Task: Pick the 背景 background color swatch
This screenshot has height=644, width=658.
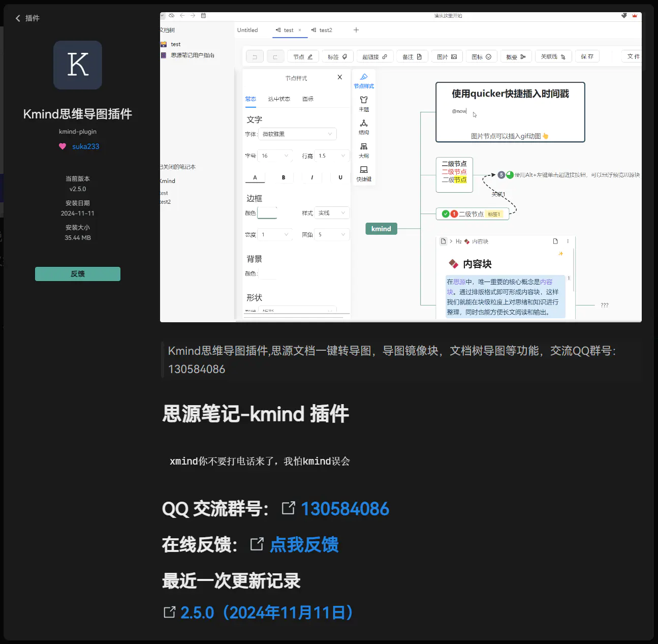Action: pyautogui.click(x=268, y=273)
